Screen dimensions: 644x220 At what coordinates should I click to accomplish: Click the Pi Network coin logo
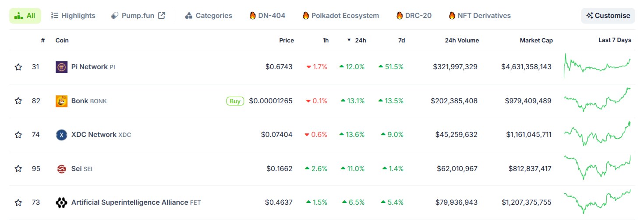click(61, 67)
